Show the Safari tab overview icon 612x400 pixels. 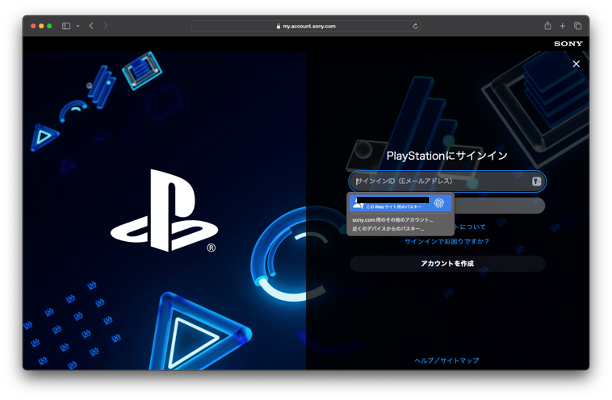[578, 26]
